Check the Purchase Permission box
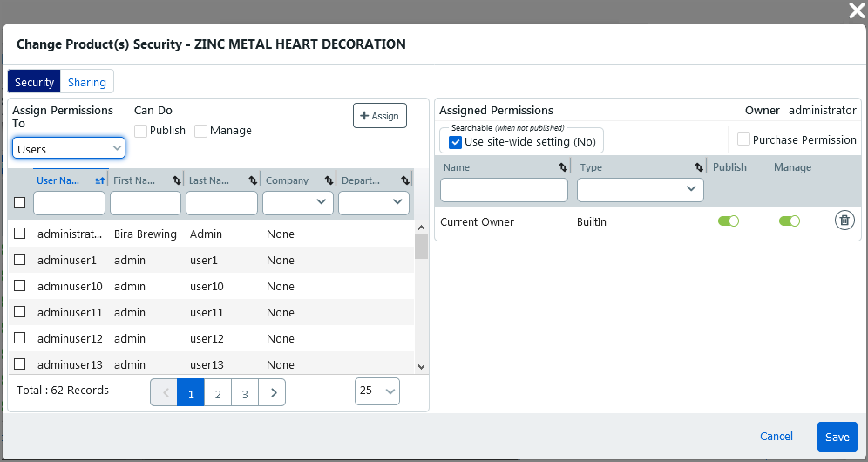Image resolution: width=868 pixels, height=462 pixels. tap(743, 139)
